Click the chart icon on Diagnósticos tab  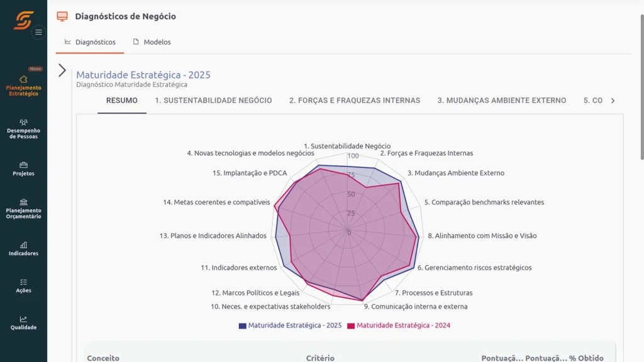(x=68, y=42)
